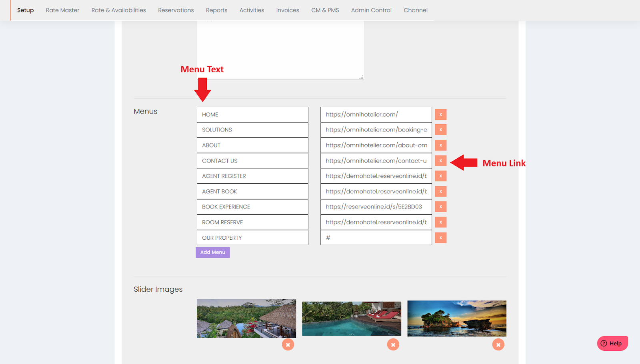Grab the textarea resize handle corner
This screenshot has width=640, height=364.
361,77
